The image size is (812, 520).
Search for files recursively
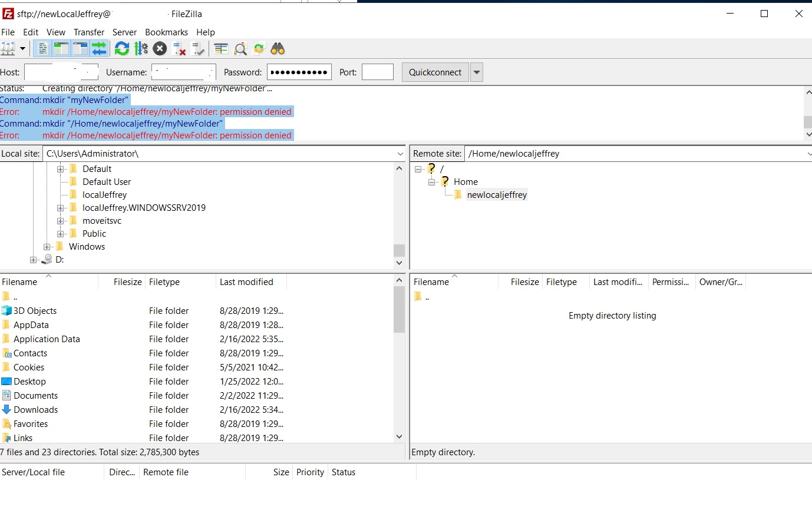pyautogui.click(x=240, y=48)
